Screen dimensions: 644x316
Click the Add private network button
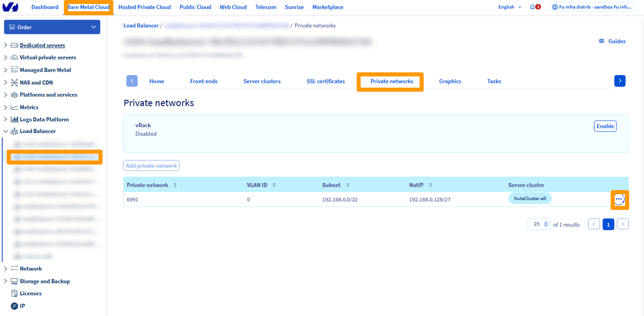click(x=151, y=165)
